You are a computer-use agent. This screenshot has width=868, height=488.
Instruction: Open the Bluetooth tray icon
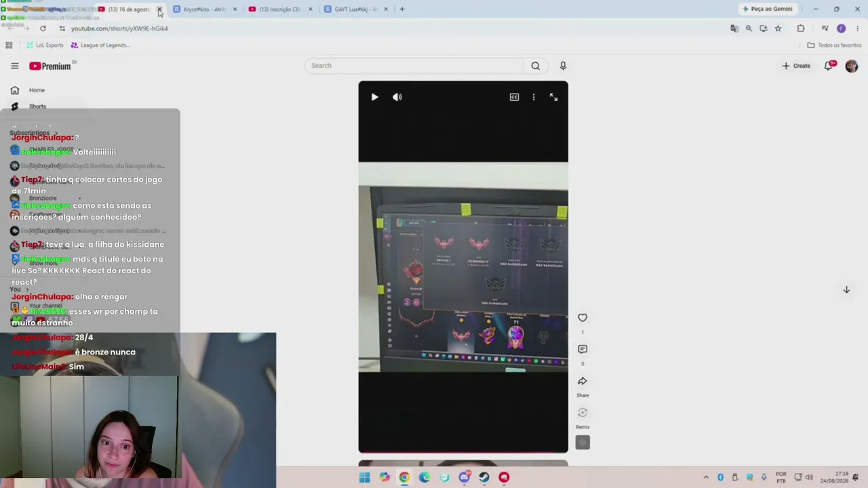click(720, 477)
